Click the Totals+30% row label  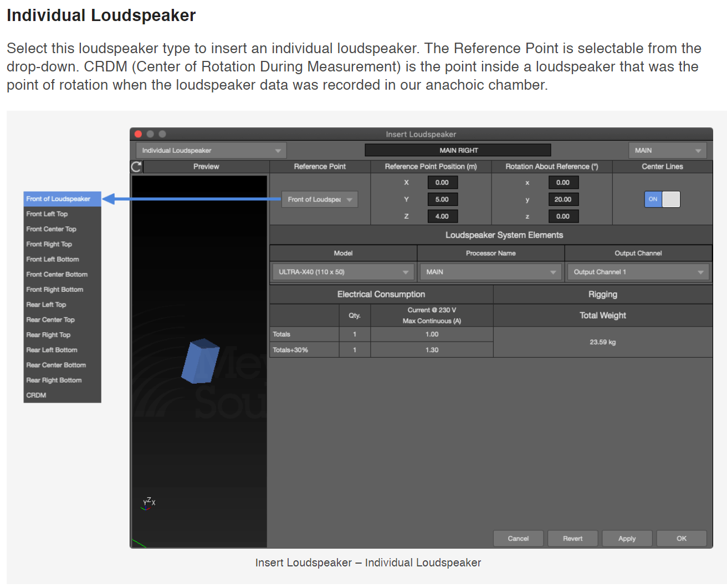290,350
